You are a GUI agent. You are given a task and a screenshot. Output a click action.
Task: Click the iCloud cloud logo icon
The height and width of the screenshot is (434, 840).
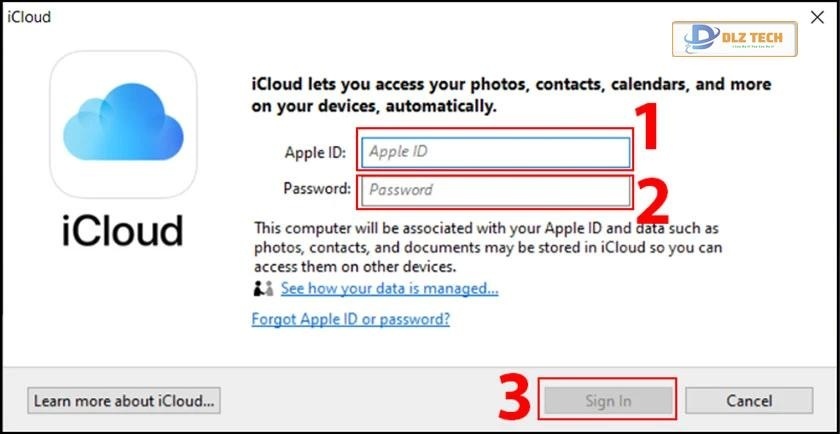(123, 125)
